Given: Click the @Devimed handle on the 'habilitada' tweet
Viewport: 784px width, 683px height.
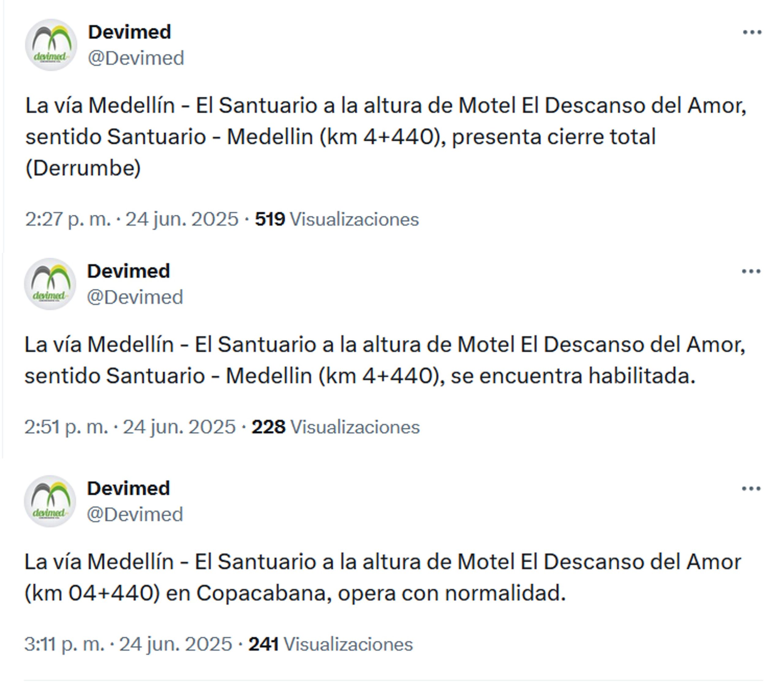Looking at the screenshot, I should pyautogui.click(x=135, y=297).
